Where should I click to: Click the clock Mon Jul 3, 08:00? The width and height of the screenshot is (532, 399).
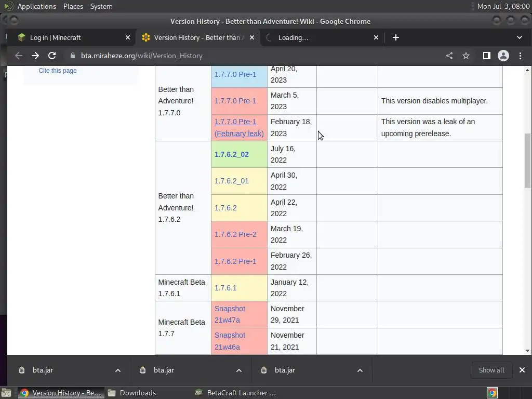pyautogui.click(x=503, y=6)
